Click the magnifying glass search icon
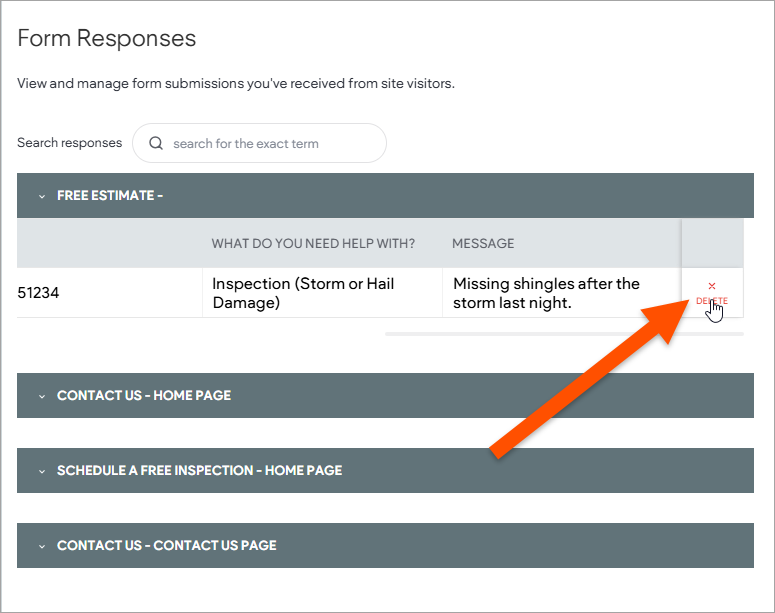The width and height of the screenshot is (775, 613). pos(156,143)
